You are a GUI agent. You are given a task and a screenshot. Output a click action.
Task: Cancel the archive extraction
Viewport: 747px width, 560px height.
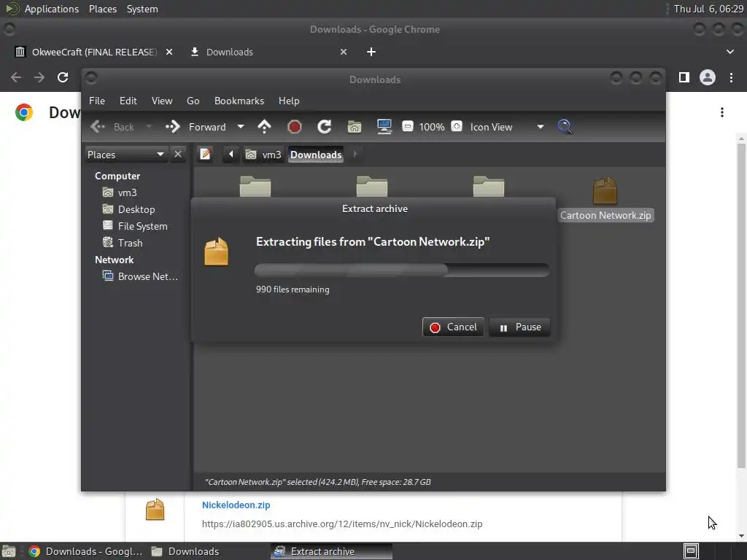pos(453,327)
